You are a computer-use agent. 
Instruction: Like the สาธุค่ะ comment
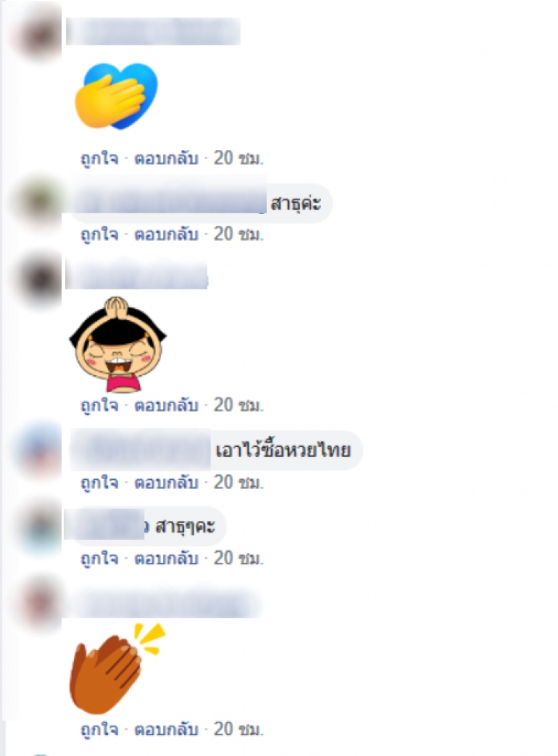pyautogui.click(x=99, y=234)
